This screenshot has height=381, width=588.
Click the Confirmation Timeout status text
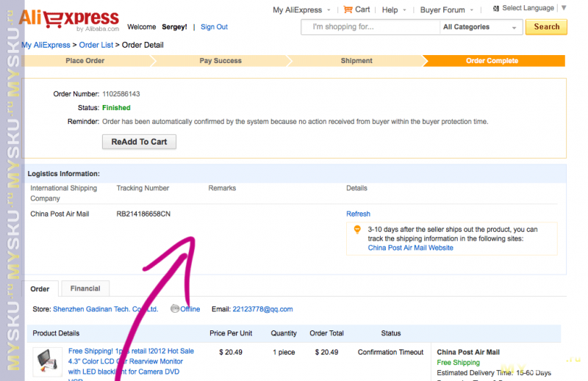click(x=390, y=352)
